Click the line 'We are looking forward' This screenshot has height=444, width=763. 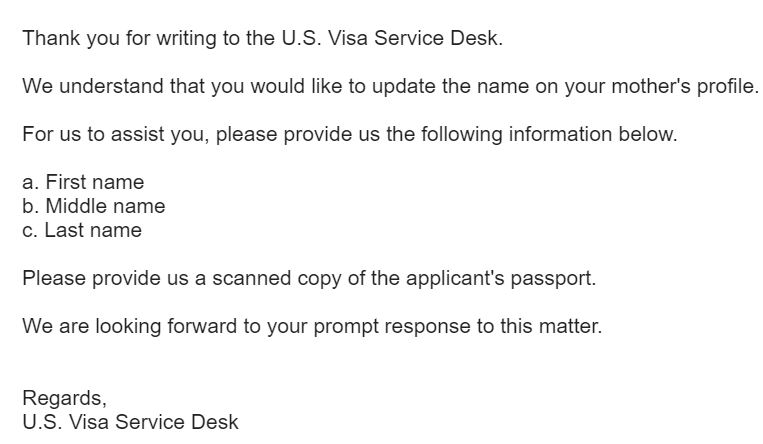pyautogui.click(x=312, y=327)
